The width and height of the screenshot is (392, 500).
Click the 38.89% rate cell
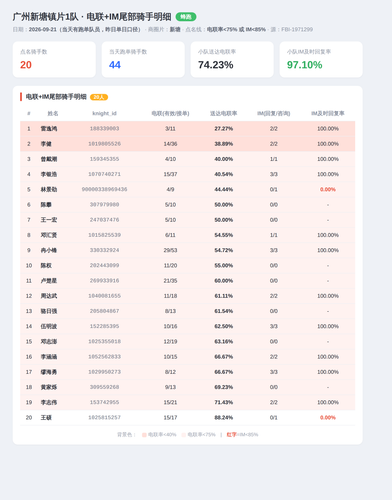[223, 144]
